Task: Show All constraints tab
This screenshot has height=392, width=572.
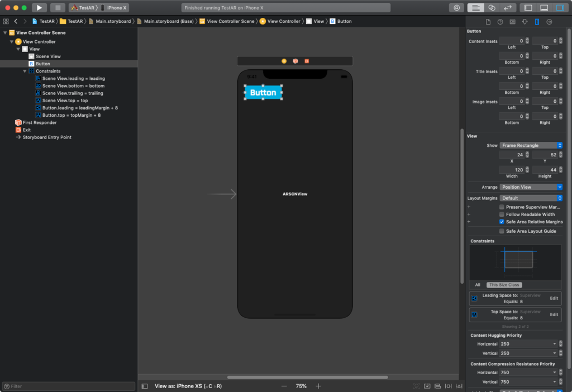Action: pyautogui.click(x=478, y=285)
